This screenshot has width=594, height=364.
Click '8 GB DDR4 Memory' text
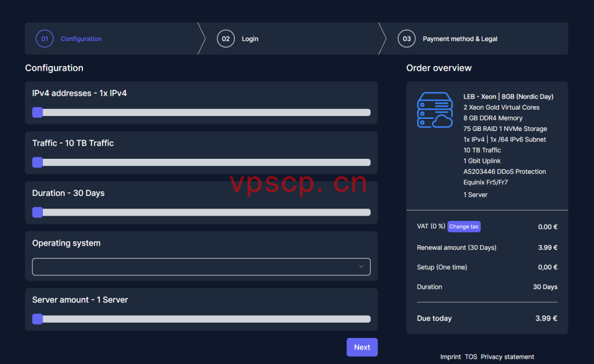point(493,118)
